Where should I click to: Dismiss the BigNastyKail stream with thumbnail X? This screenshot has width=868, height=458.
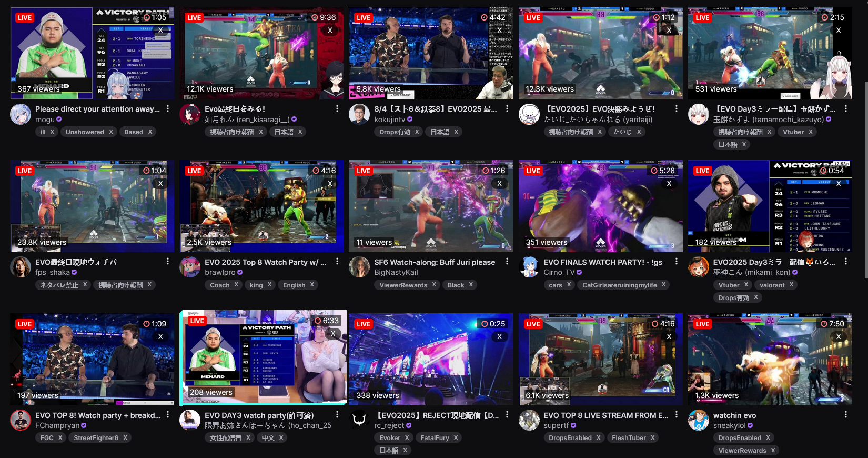[x=499, y=184]
